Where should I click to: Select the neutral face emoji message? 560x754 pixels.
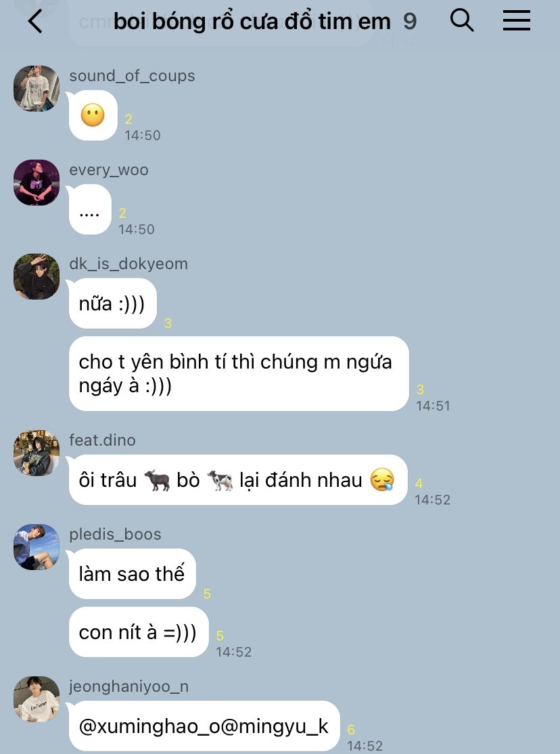click(93, 116)
